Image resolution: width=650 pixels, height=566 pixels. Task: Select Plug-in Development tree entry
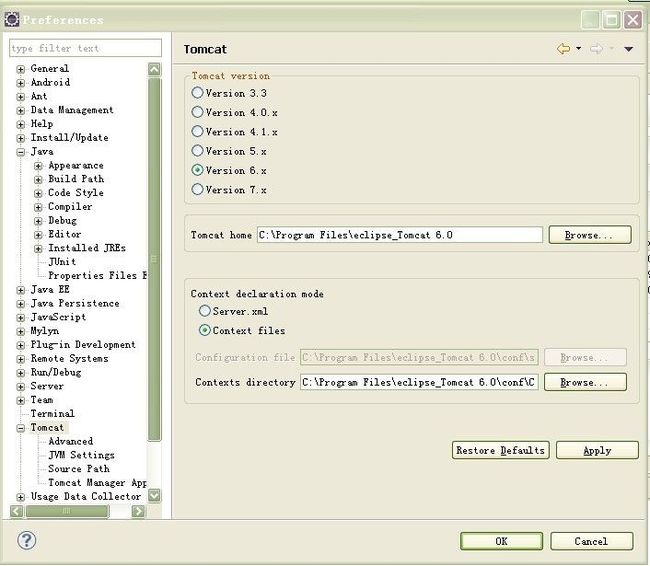click(83, 345)
